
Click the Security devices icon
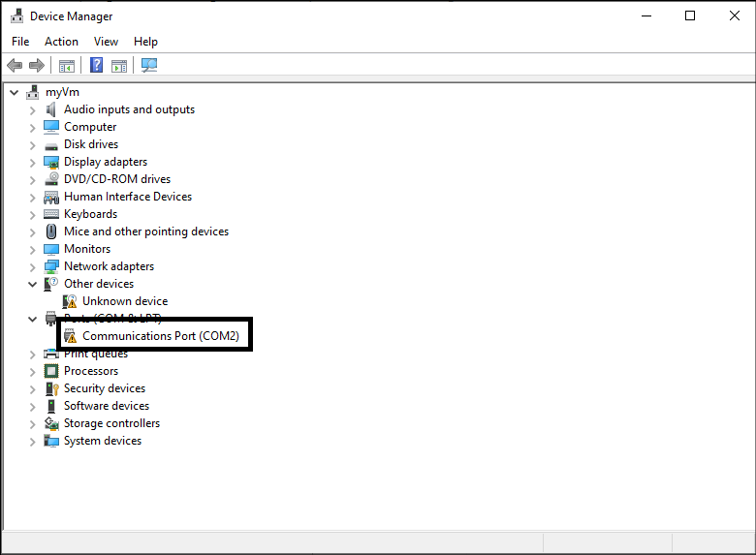[x=51, y=388]
